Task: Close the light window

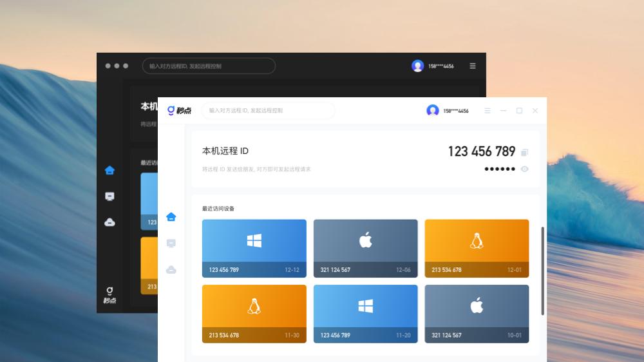Action: click(535, 111)
